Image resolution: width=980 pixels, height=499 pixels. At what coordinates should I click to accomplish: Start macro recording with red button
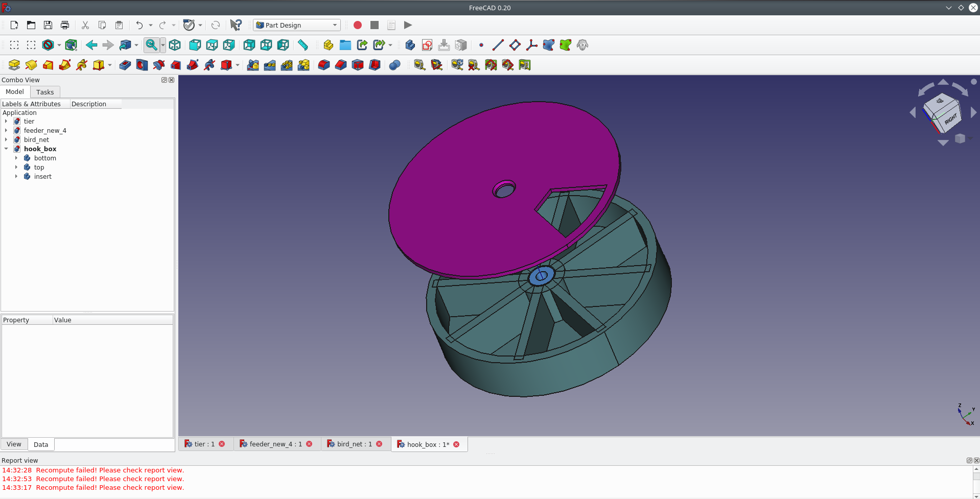[358, 25]
